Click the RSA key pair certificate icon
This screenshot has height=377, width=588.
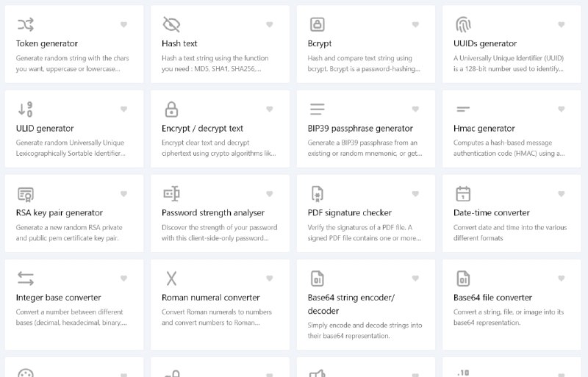pos(26,194)
